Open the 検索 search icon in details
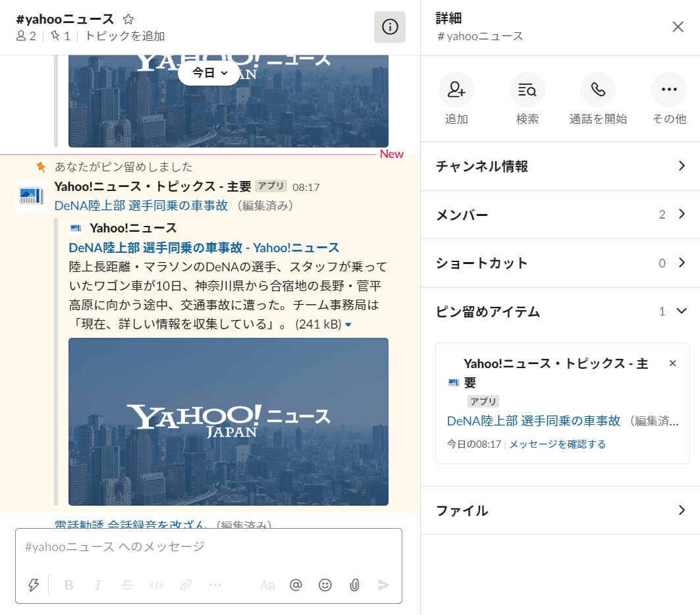Image resolution: width=700 pixels, height=615 pixels. point(527,90)
